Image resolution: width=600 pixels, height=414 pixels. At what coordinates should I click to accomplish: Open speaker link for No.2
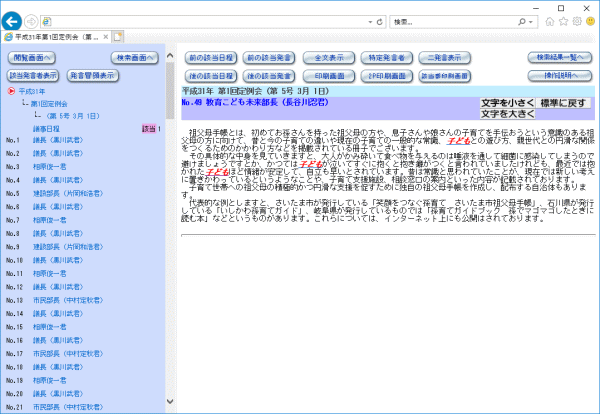click(x=58, y=154)
